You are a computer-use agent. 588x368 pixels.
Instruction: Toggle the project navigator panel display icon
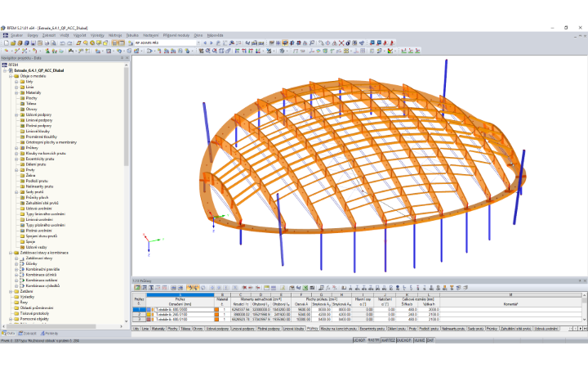point(114,43)
